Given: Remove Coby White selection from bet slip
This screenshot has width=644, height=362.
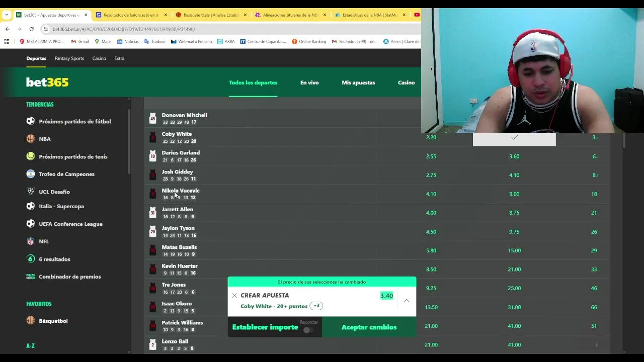Looking at the screenshot, I should 234,296.
